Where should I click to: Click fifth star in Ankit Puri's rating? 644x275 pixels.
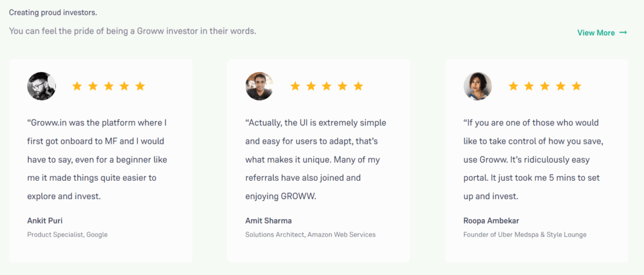pyautogui.click(x=140, y=86)
